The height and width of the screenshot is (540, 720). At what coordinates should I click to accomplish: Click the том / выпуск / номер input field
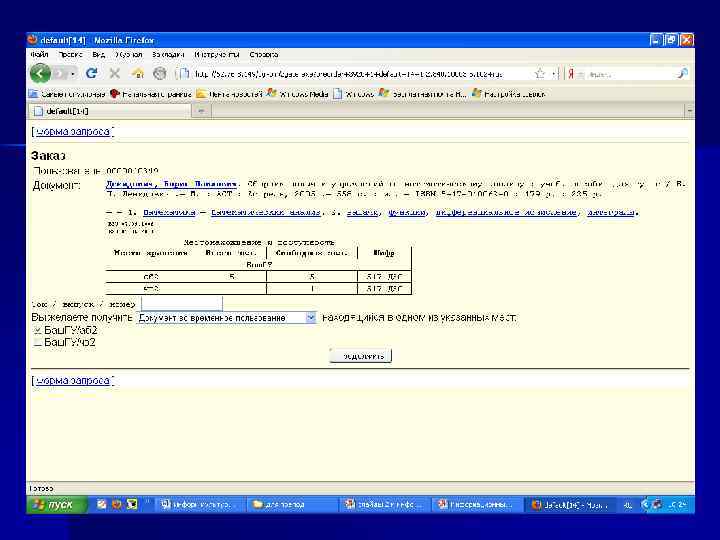182,304
